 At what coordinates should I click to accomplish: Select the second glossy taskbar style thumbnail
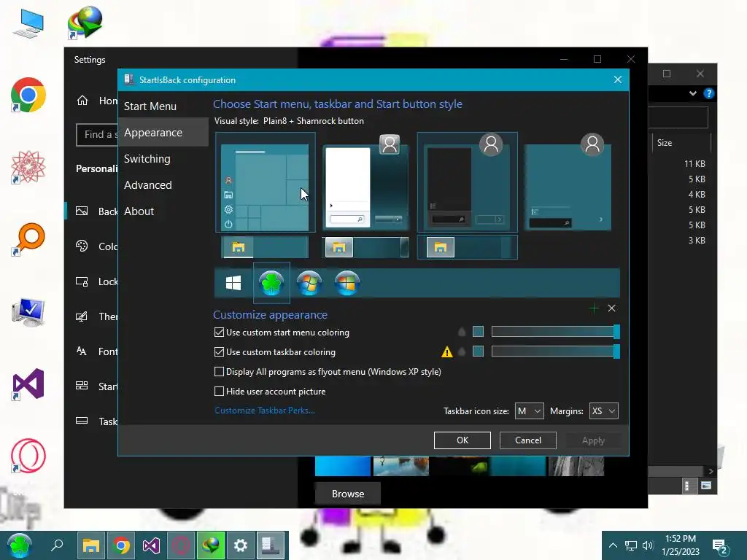coord(365,248)
